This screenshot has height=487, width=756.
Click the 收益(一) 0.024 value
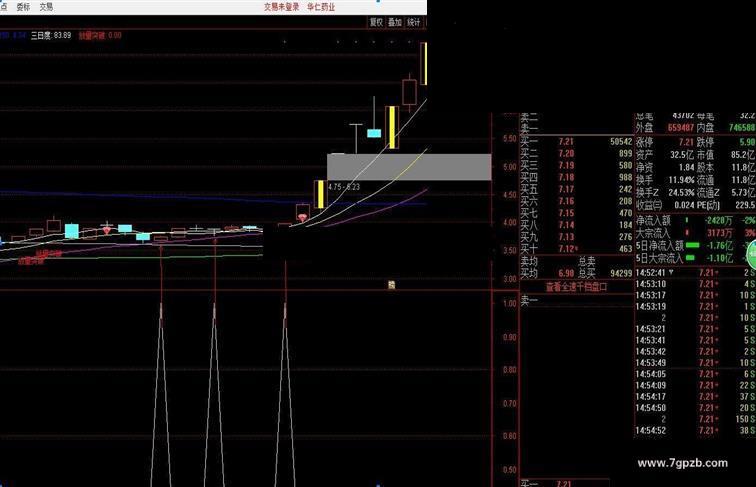pos(684,205)
